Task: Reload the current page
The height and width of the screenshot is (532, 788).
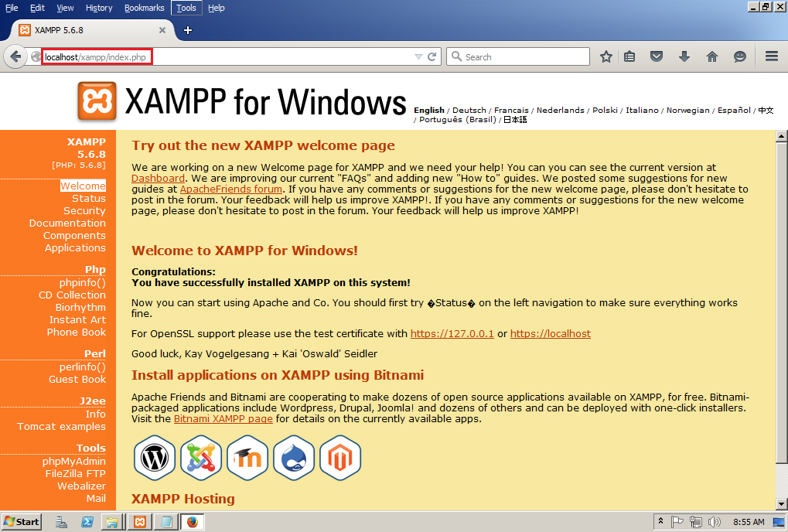Action: tap(432, 56)
